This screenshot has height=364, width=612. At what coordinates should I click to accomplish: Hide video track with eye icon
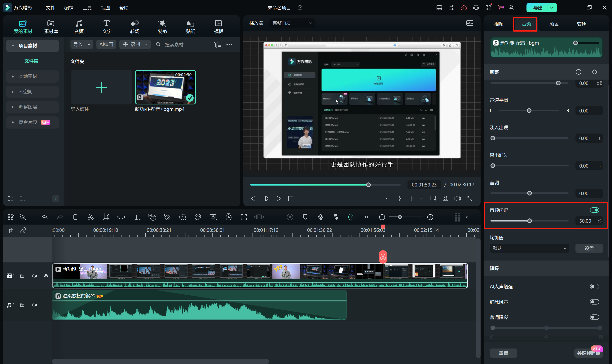pos(46,276)
